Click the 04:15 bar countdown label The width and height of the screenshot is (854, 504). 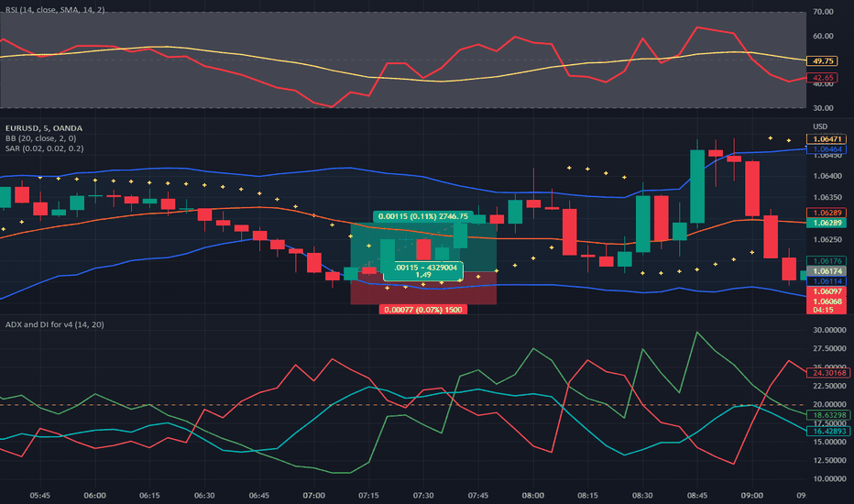pyautogui.click(x=823, y=310)
